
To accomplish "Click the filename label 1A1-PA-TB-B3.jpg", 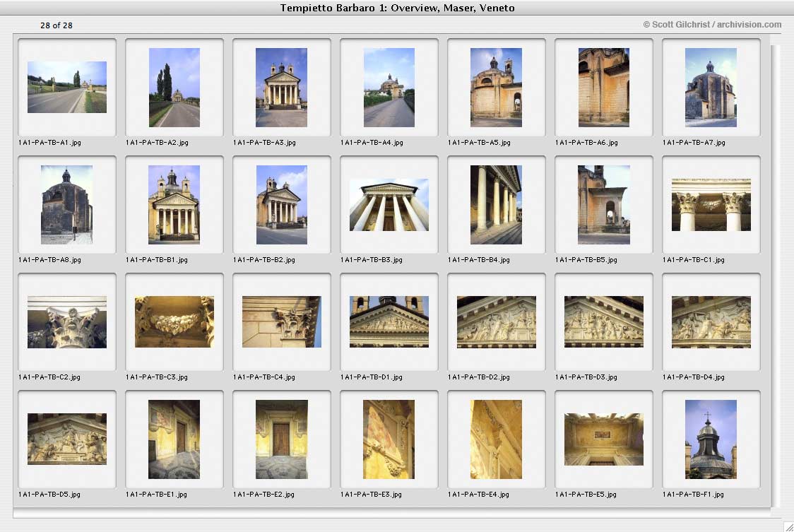I will [372, 260].
